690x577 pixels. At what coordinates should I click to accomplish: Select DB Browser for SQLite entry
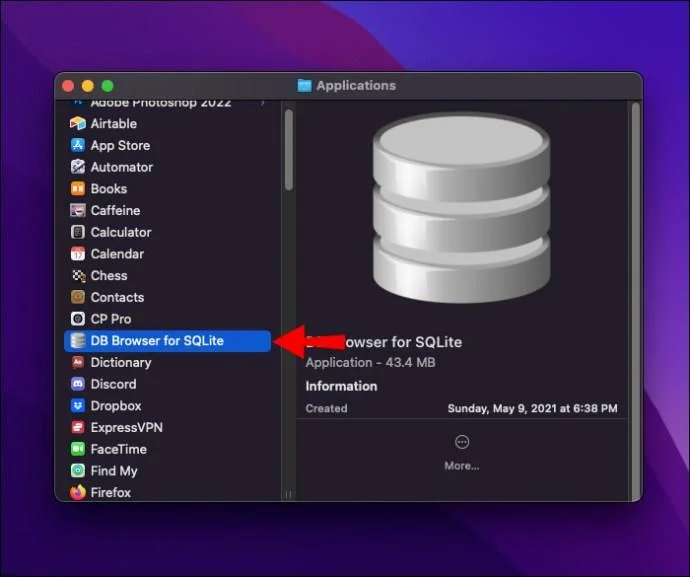coord(168,341)
